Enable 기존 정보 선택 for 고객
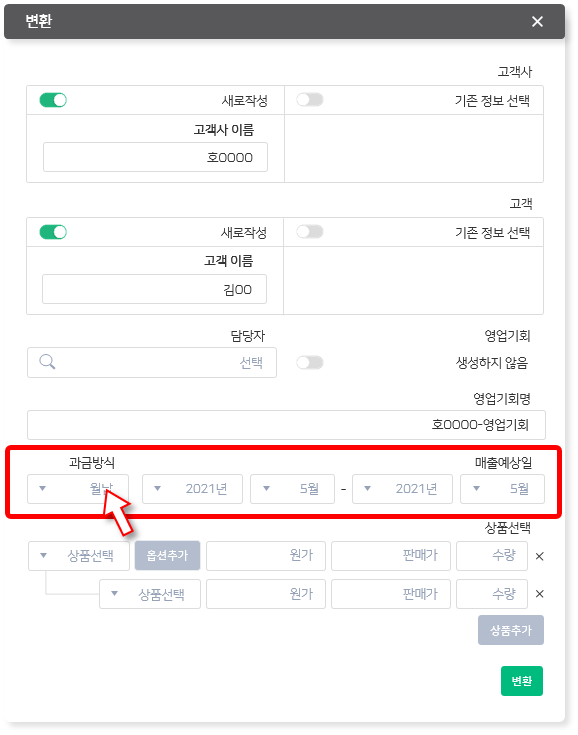 tap(310, 232)
